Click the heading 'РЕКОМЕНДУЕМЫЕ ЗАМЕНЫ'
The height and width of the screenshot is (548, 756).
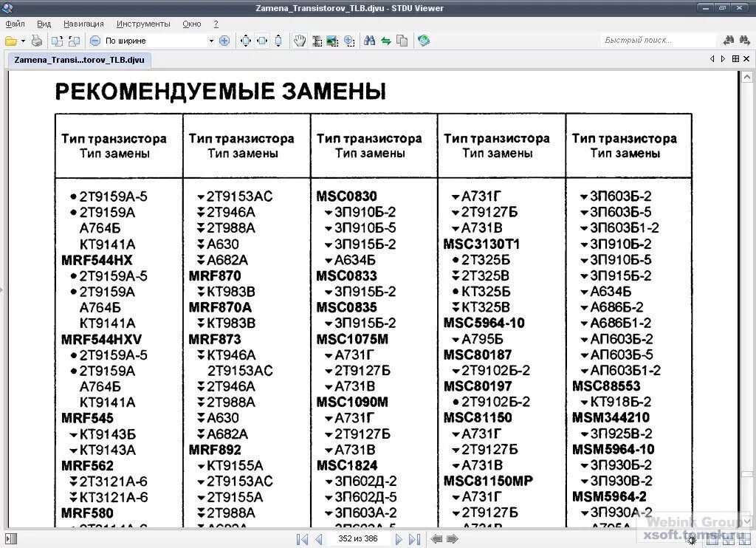220,91
